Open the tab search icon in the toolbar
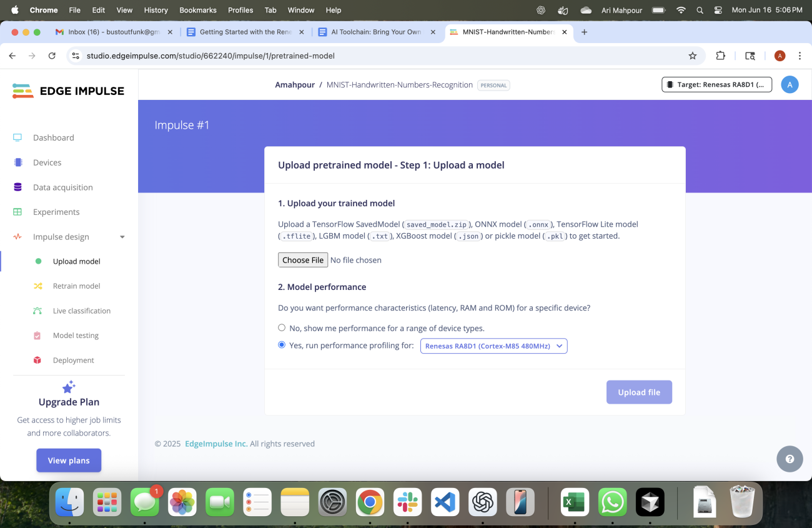The width and height of the screenshot is (812, 528). [x=750, y=56]
